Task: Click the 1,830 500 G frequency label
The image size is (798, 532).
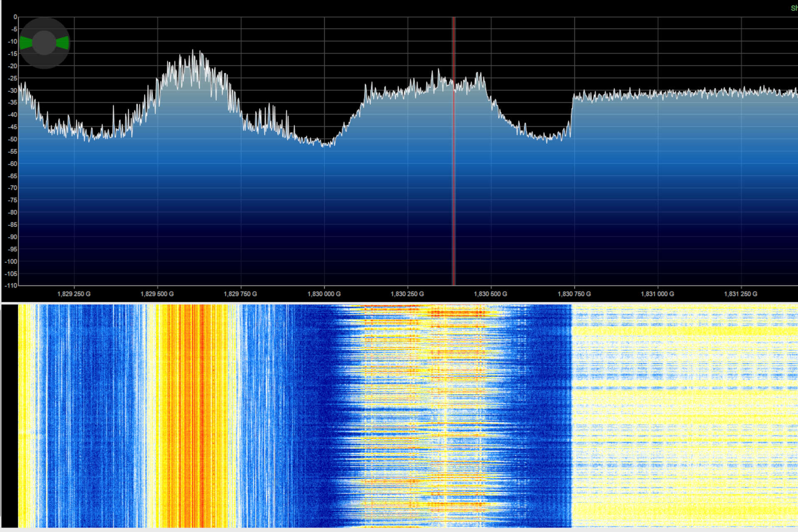Action: pos(490,294)
